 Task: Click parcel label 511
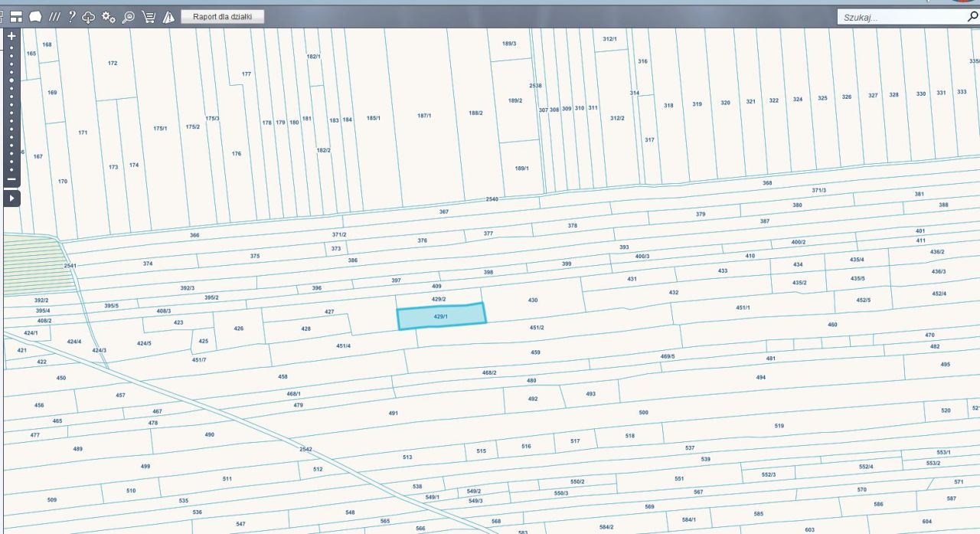click(x=227, y=479)
